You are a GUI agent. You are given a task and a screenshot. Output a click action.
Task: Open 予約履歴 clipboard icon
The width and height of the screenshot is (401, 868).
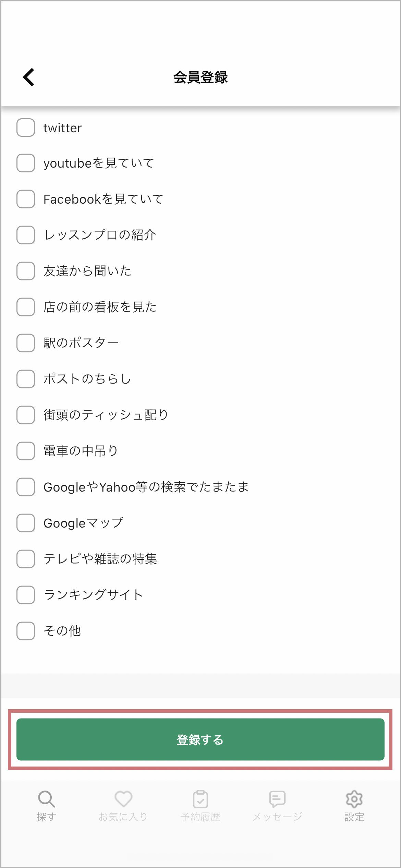(x=200, y=799)
